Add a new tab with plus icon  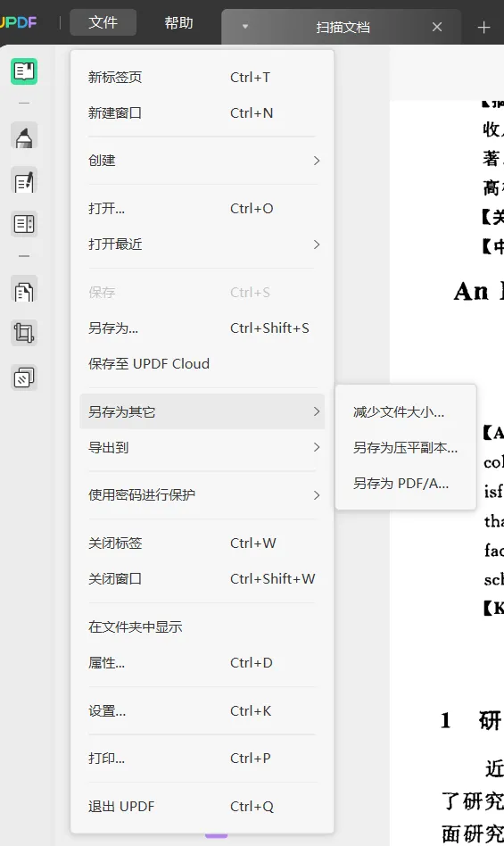coord(483,27)
